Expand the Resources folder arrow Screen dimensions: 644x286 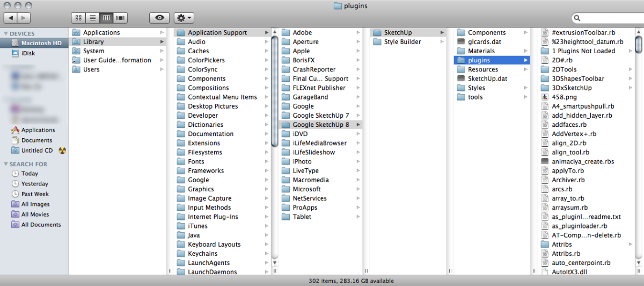pyautogui.click(x=526, y=69)
